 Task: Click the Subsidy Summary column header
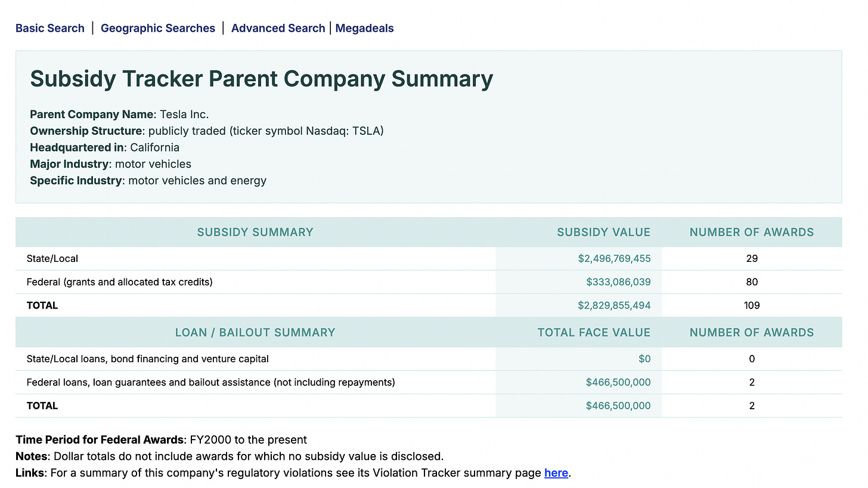tap(255, 232)
